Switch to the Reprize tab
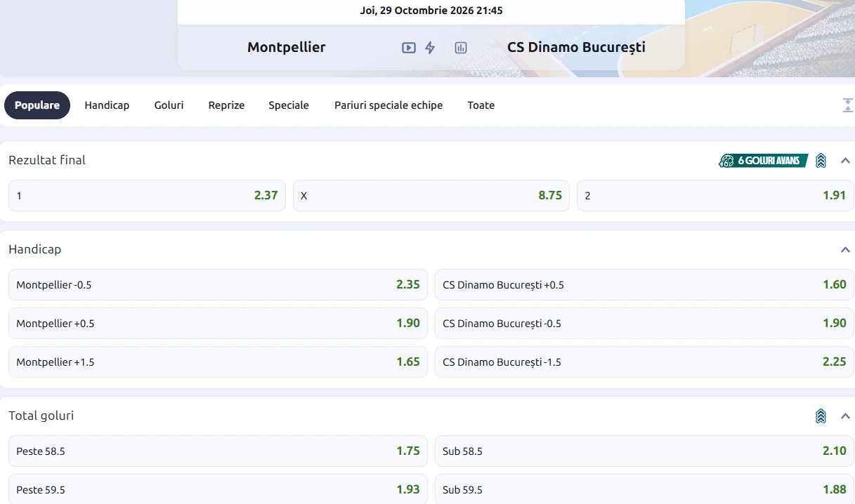The image size is (855, 504). 226,105
